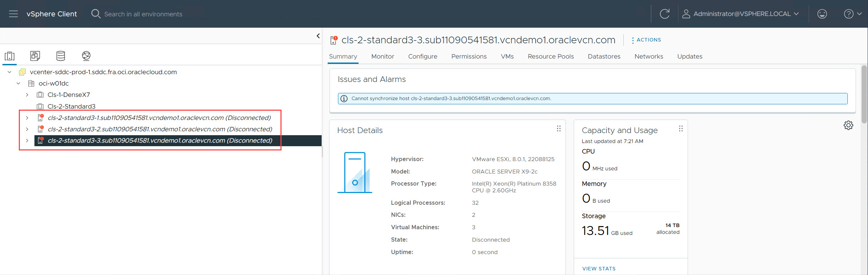Go to the Permissions tab
The height and width of the screenshot is (275, 868).
pyautogui.click(x=469, y=56)
